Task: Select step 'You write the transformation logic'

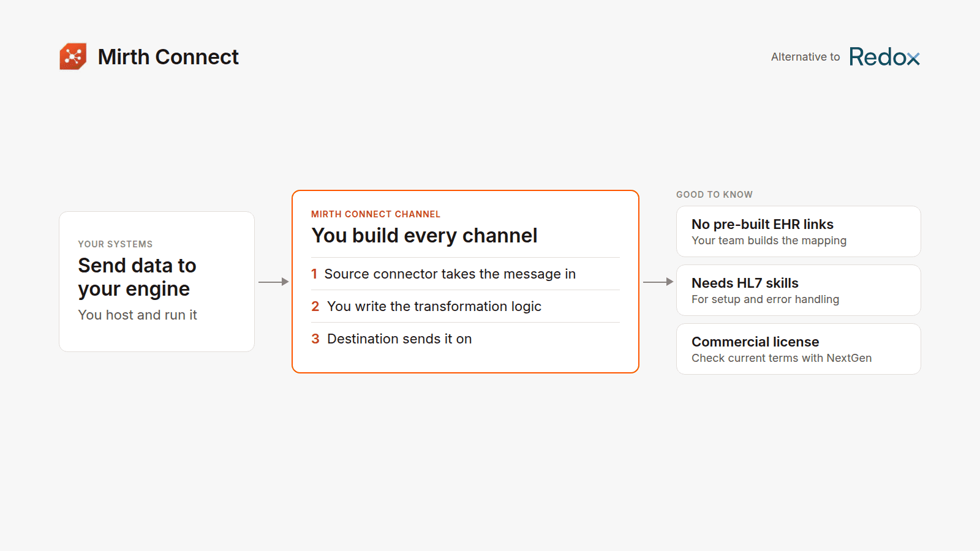Action: (466, 306)
